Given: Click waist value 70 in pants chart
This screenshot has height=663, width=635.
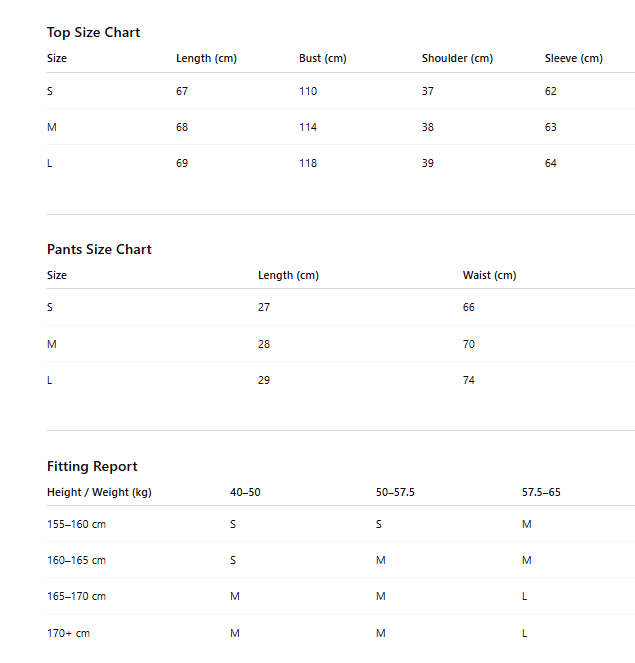Looking at the screenshot, I should coord(468,344).
